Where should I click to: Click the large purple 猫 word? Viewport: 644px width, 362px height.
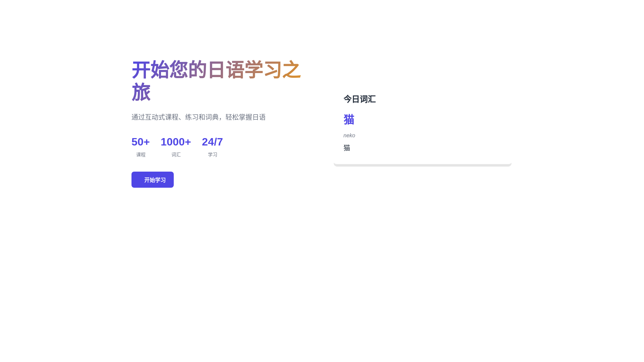coord(349,120)
